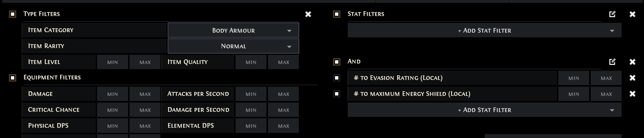Click the Item Level min field
644x138 pixels.
coord(112,62)
